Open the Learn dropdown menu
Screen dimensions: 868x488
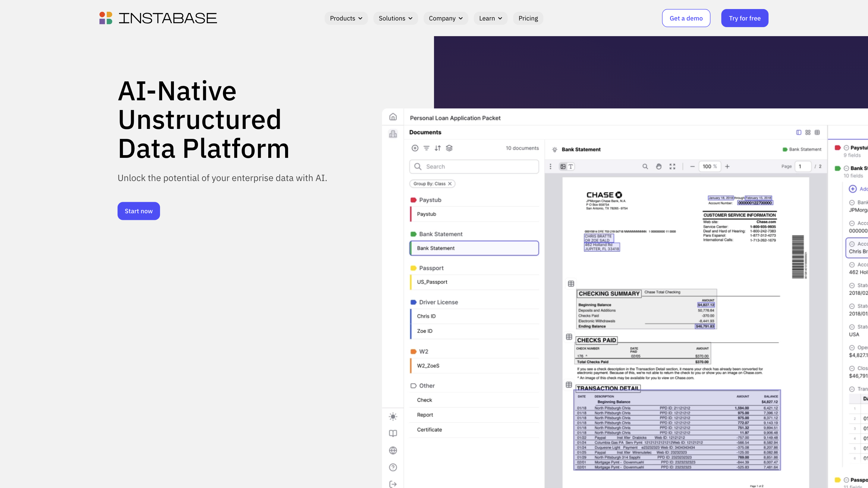490,18
